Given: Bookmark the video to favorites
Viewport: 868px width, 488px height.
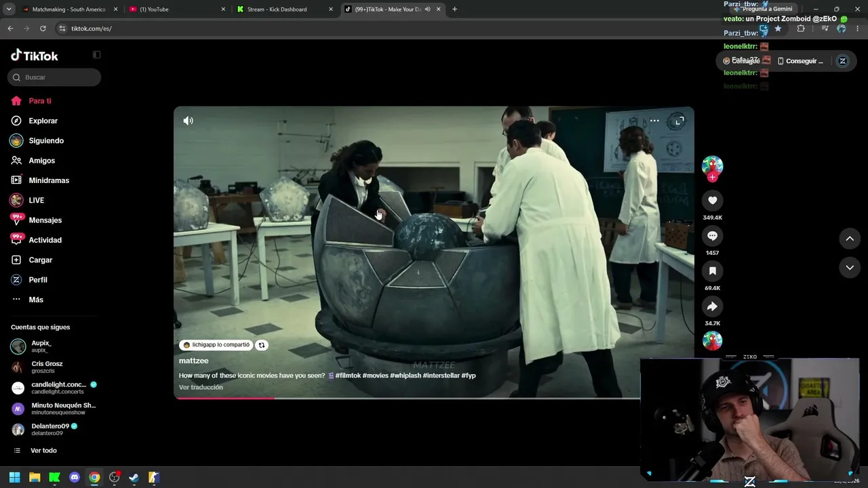Looking at the screenshot, I should point(712,271).
